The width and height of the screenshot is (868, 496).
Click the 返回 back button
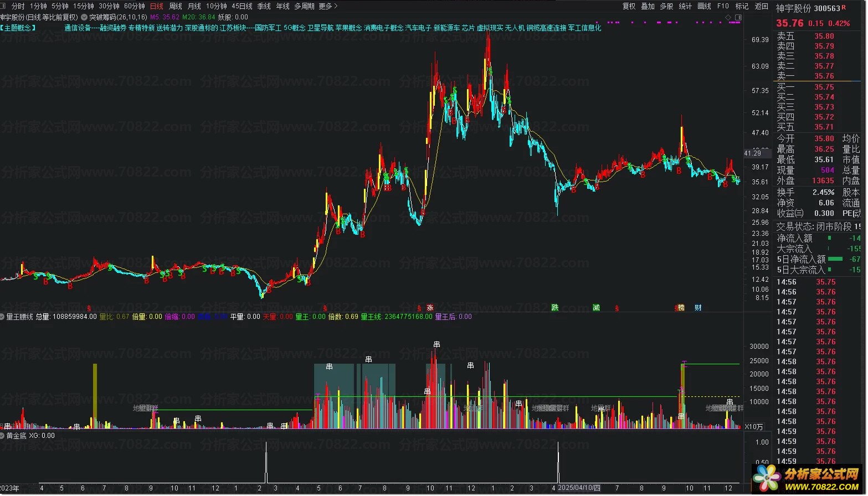[762, 6]
